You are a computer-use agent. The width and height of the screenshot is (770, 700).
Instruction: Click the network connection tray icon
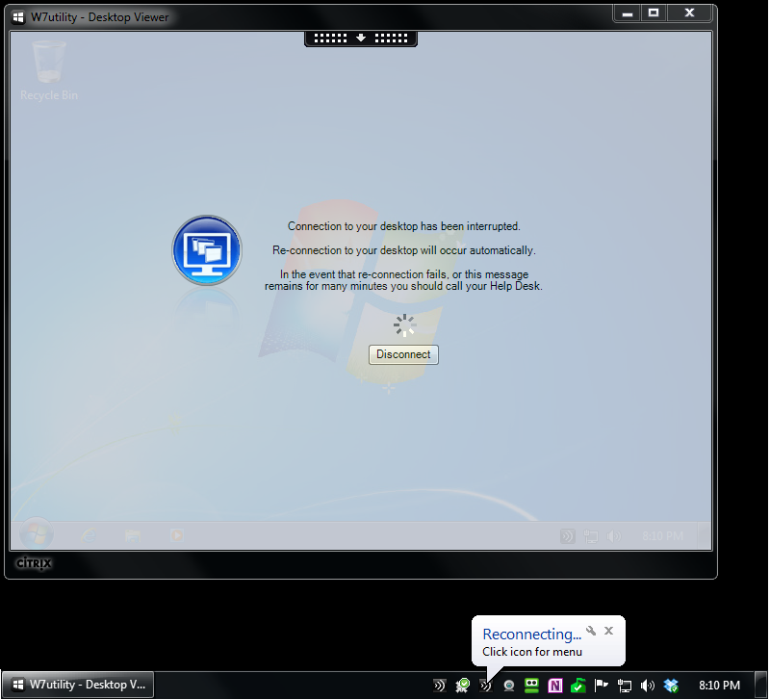(x=625, y=686)
